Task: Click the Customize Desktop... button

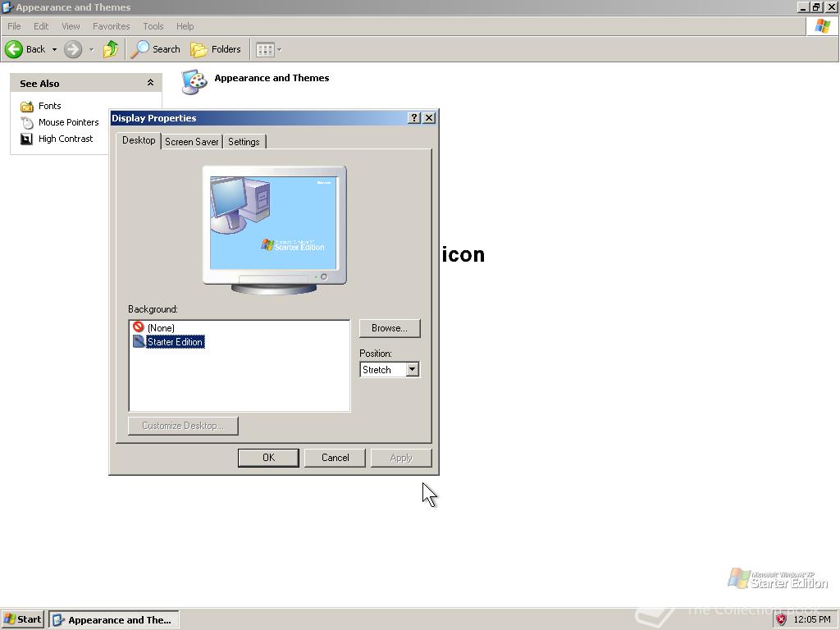Action: (183, 426)
